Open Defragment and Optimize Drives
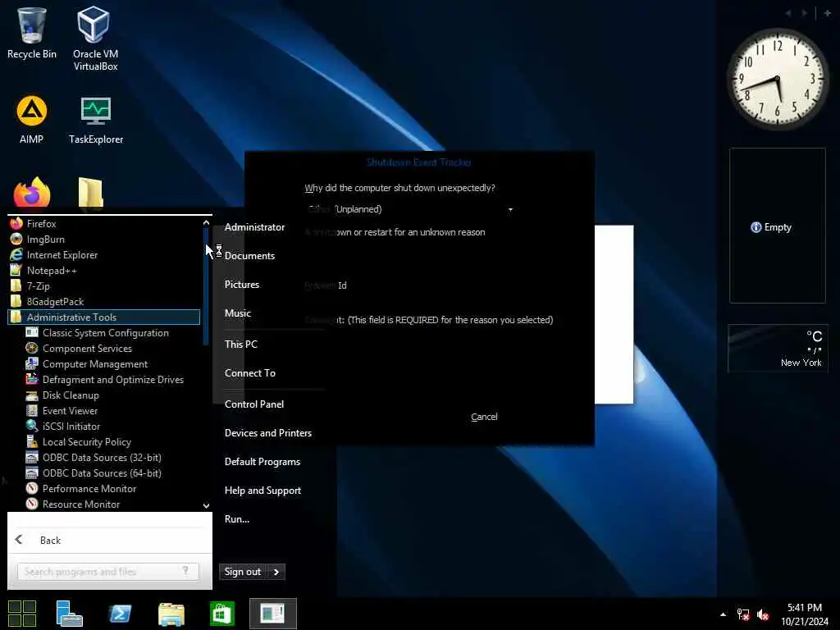Image resolution: width=840 pixels, height=630 pixels. [x=112, y=379]
